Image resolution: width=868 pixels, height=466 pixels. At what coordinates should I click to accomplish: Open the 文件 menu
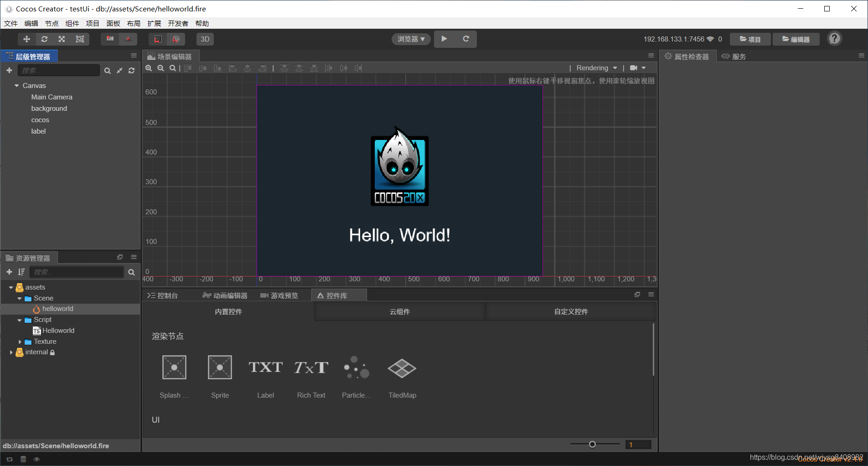coord(10,23)
